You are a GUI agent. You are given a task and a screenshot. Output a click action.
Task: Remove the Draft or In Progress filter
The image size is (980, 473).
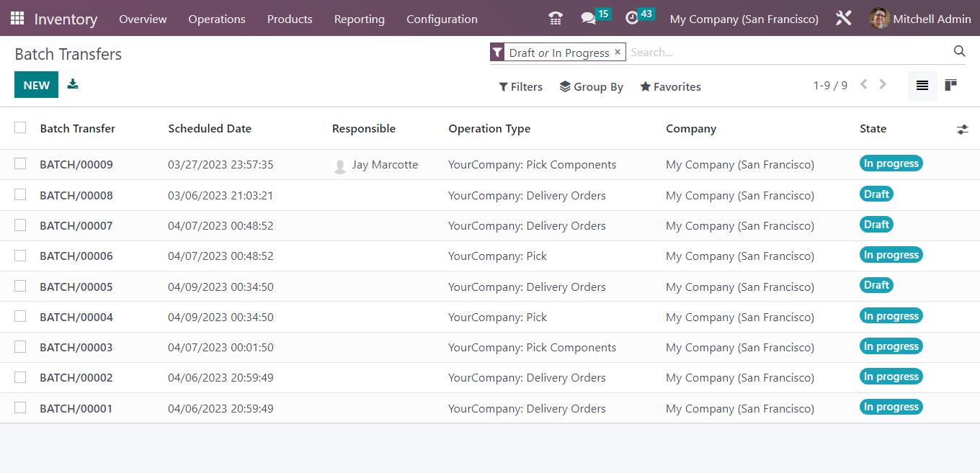(x=618, y=52)
